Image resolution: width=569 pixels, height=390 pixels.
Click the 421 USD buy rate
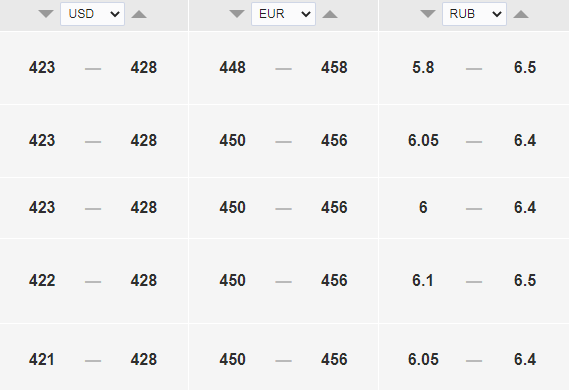tap(42, 360)
